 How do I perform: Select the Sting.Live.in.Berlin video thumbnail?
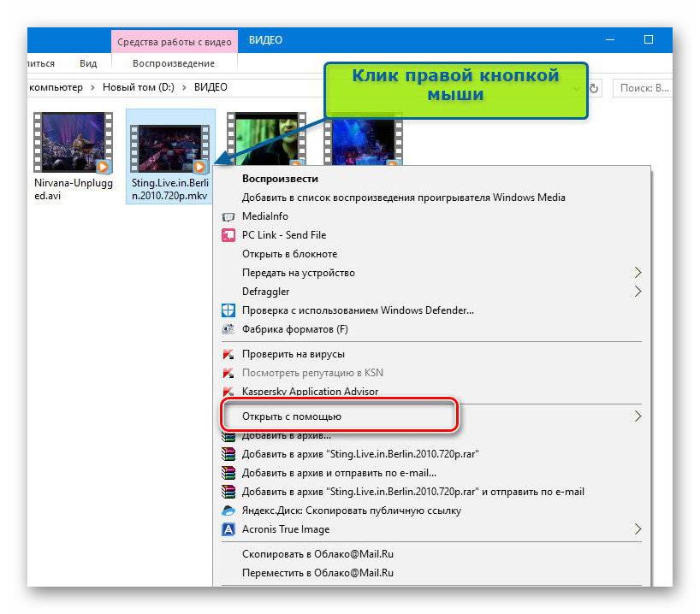[x=169, y=149]
